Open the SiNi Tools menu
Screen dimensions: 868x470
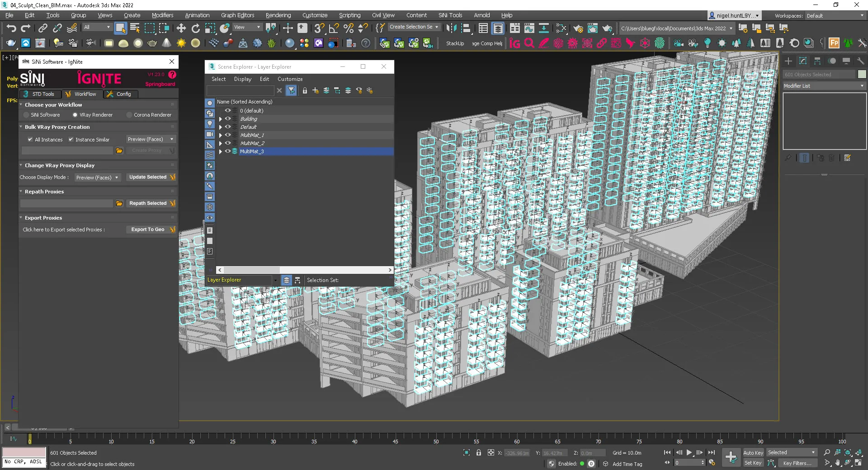[x=450, y=15]
